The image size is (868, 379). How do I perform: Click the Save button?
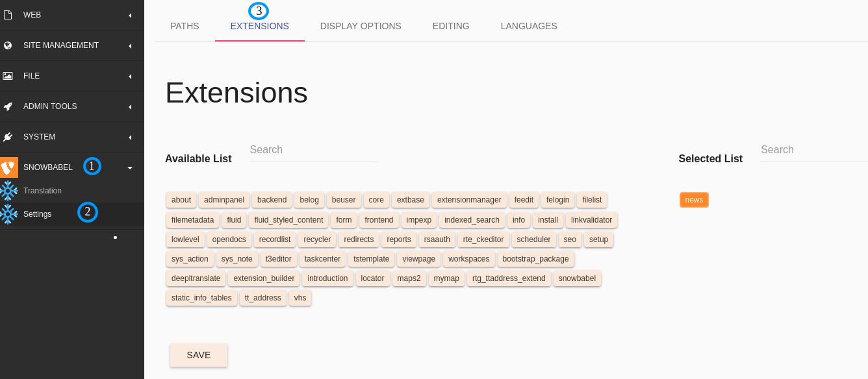pos(199,355)
